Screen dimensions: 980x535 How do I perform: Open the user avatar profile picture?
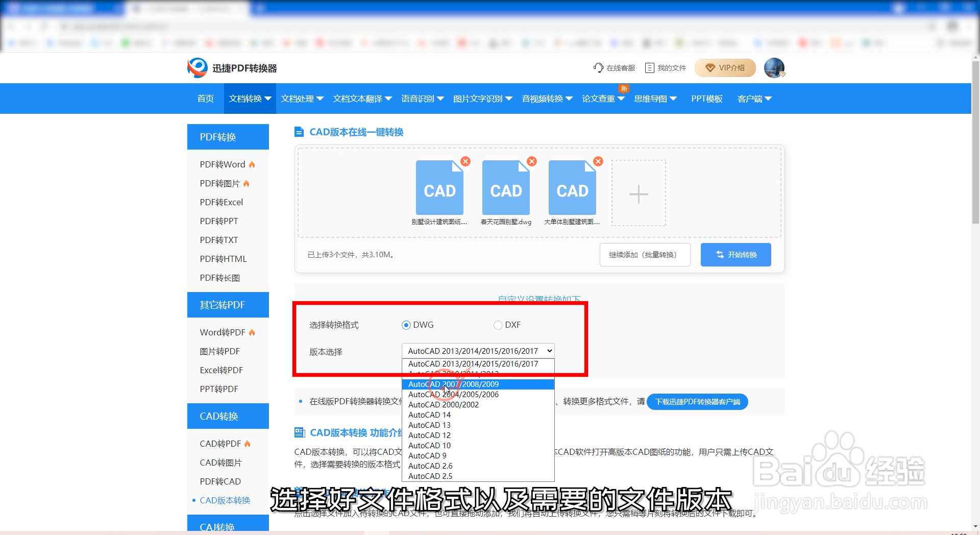[774, 68]
